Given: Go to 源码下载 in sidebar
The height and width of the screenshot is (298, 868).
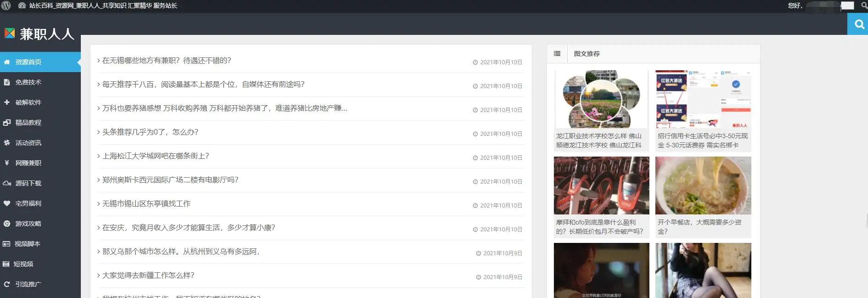Looking at the screenshot, I should tap(40, 183).
